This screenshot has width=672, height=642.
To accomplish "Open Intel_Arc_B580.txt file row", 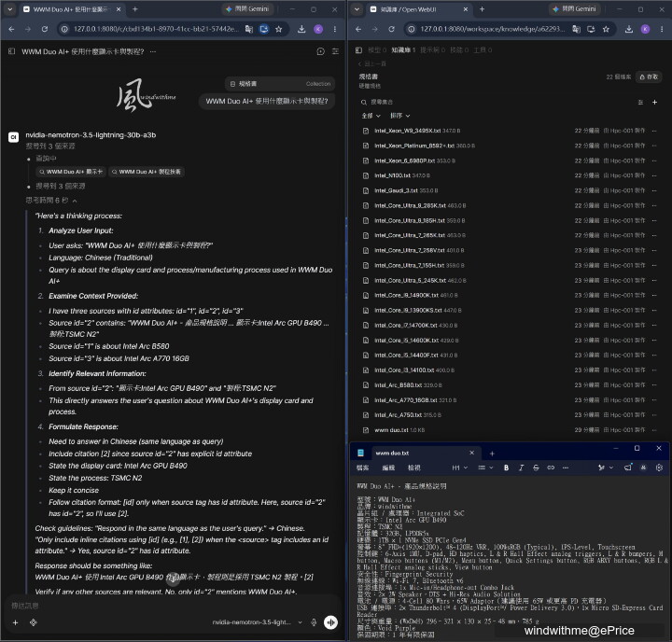I will (x=510, y=384).
